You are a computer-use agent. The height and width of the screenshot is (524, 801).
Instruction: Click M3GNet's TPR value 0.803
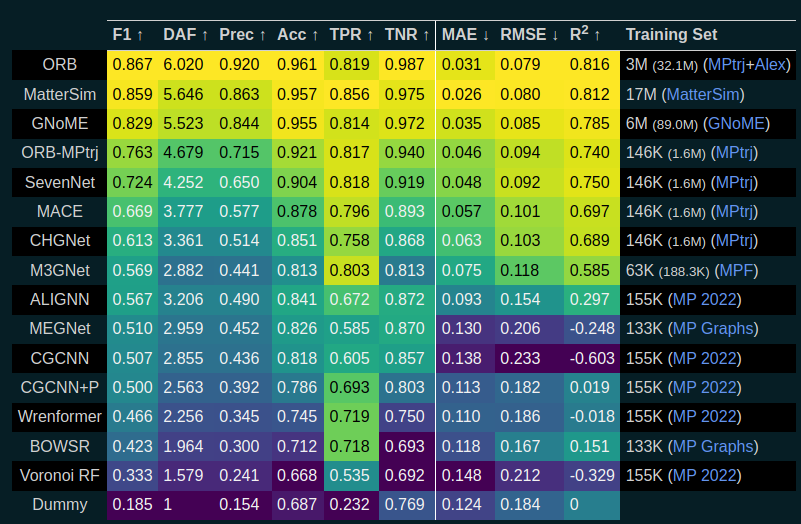click(x=349, y=270)
